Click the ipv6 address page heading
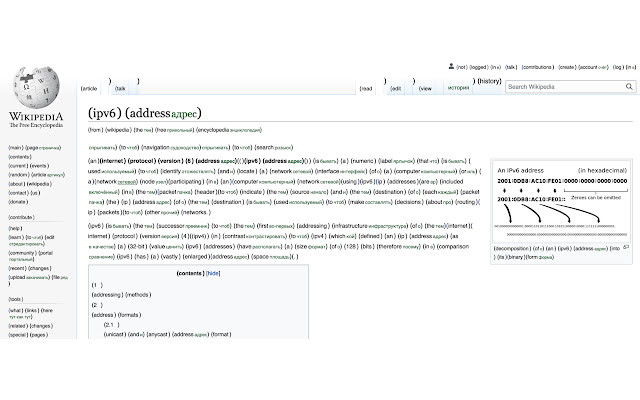Image resolution: width=640 pixels, height=400 pixels. click(x=144, y=113)
